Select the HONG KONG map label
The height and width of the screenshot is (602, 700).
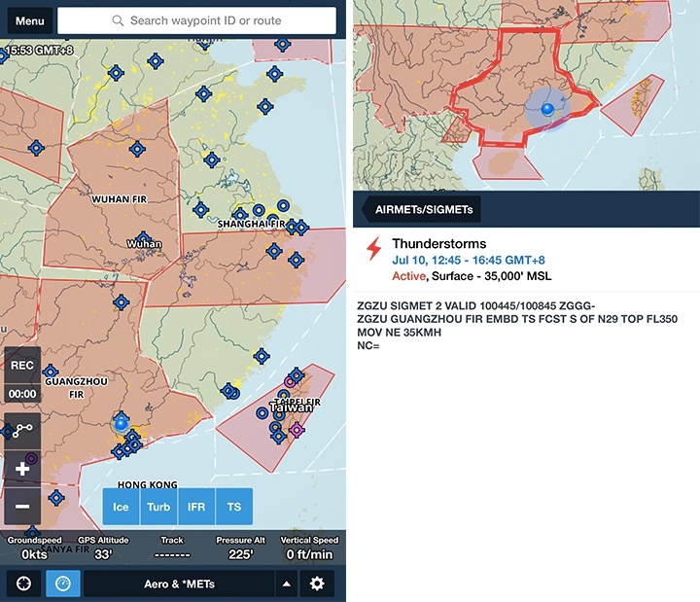coord(148,484)
